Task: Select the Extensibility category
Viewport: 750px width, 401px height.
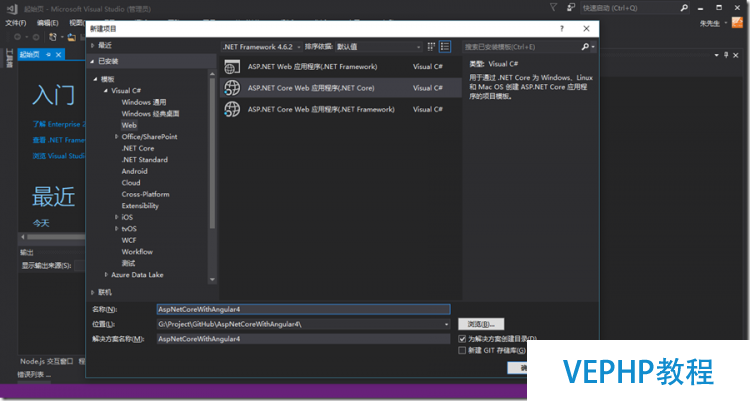Action: click(140, 206)
